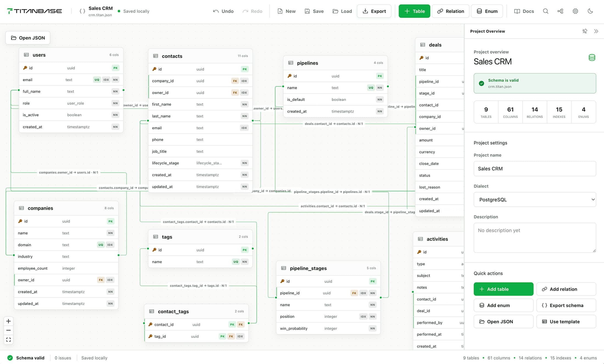Screen dimensions: 604x364
Task: Click Open JSON in Quick actions
Action: pos(504,321)
